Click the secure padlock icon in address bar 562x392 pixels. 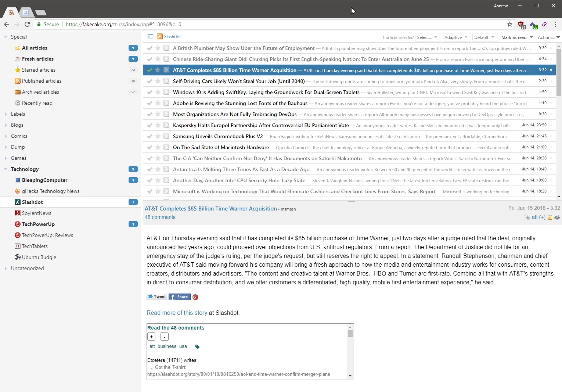pyautogui.click(x=39, y=24)
